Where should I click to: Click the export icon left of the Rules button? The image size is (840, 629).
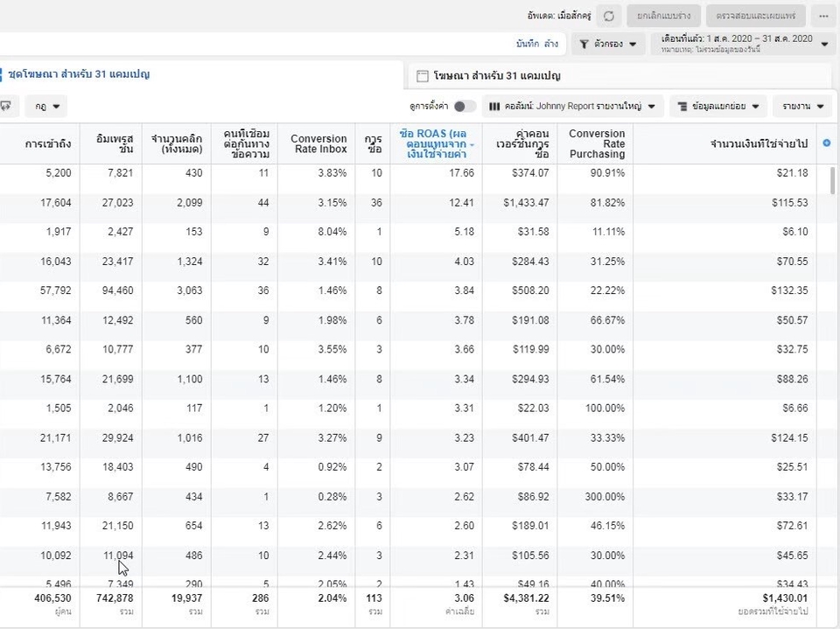point(5,106)
